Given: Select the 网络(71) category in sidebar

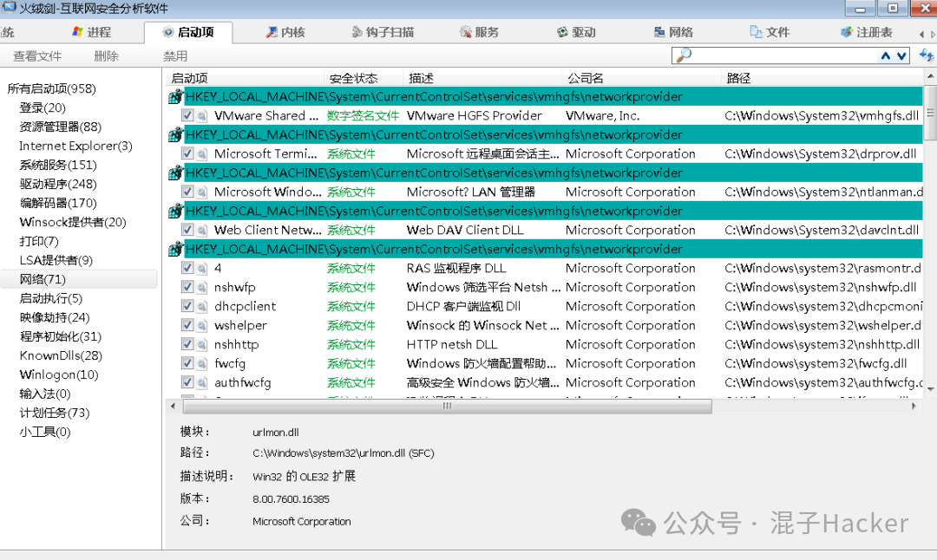Looking at the screenshot, I should tap(42, 279).
